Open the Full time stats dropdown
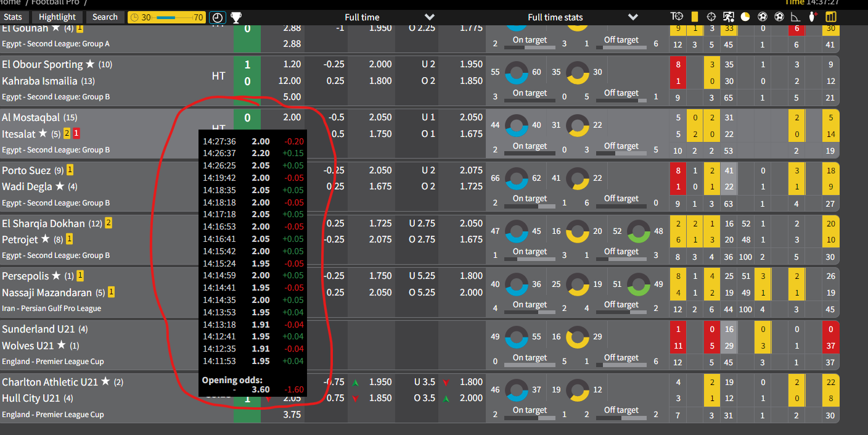 point(633,17)
